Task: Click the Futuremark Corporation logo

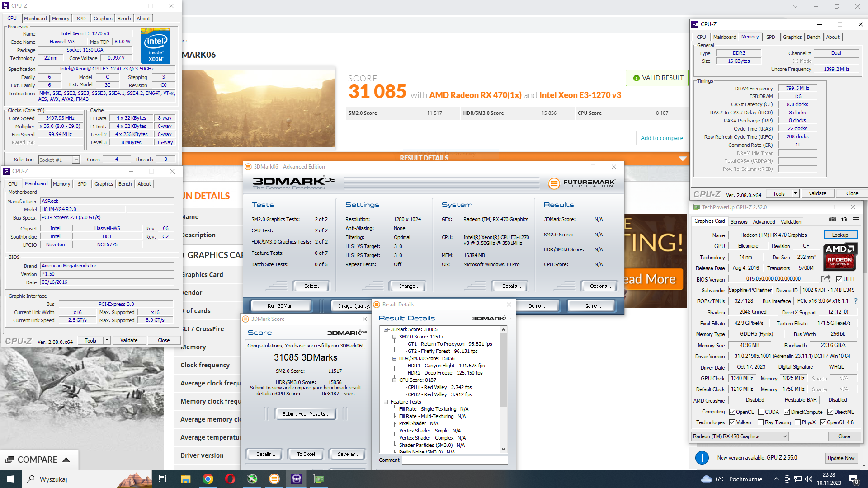Action: pos(581,183)
